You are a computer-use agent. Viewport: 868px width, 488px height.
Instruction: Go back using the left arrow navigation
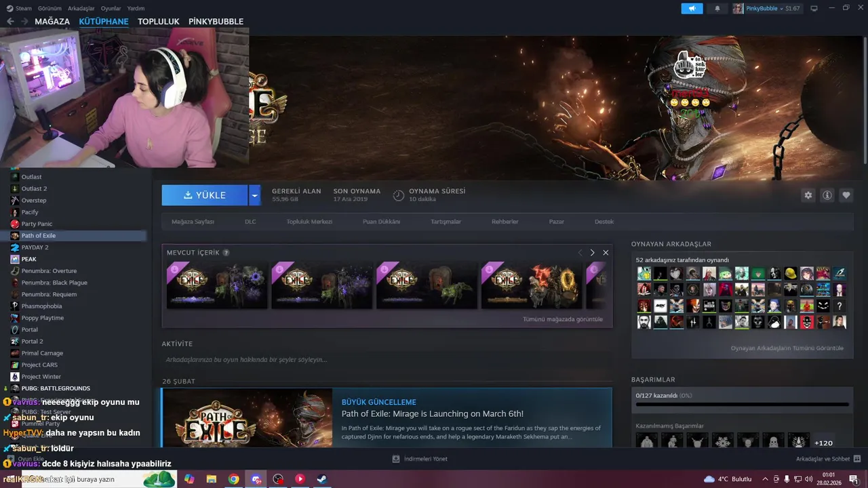tap(10, 22)
